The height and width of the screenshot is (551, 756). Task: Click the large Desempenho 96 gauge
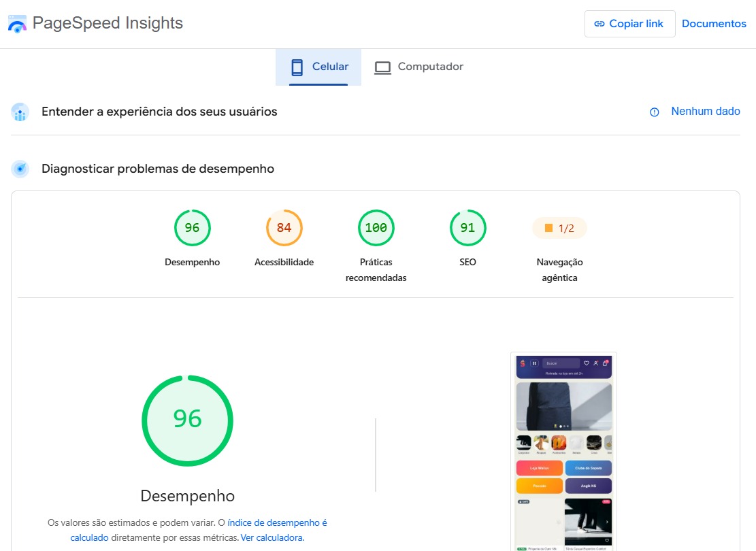coord(188,420)
